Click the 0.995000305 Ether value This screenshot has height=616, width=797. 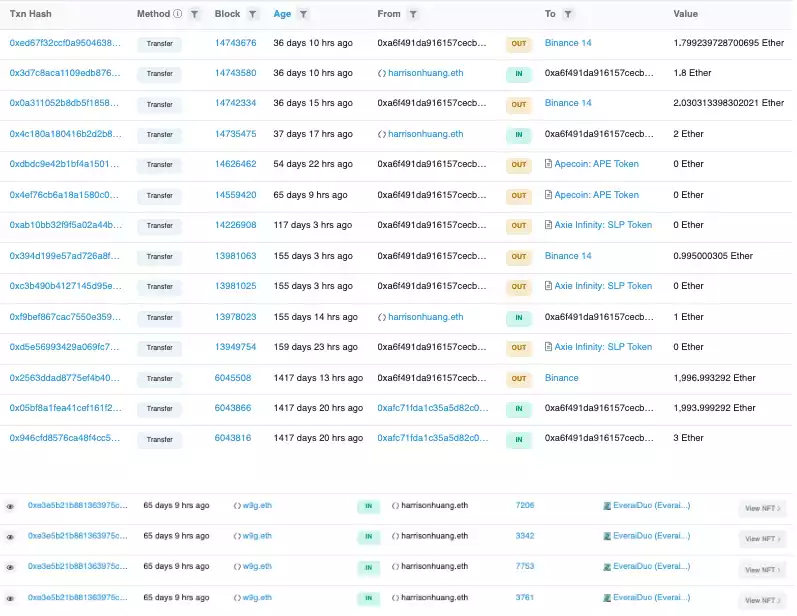coord(713,256)
